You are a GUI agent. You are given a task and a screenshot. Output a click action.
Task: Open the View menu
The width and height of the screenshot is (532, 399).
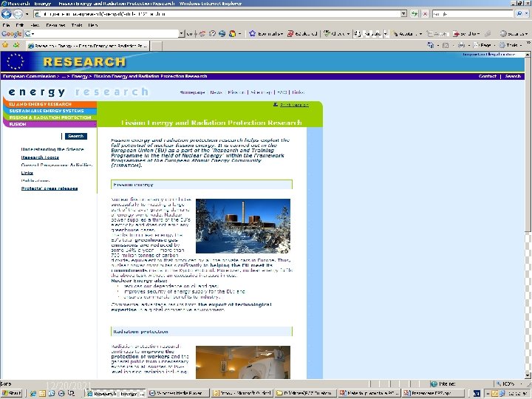[x=35, y=25]
